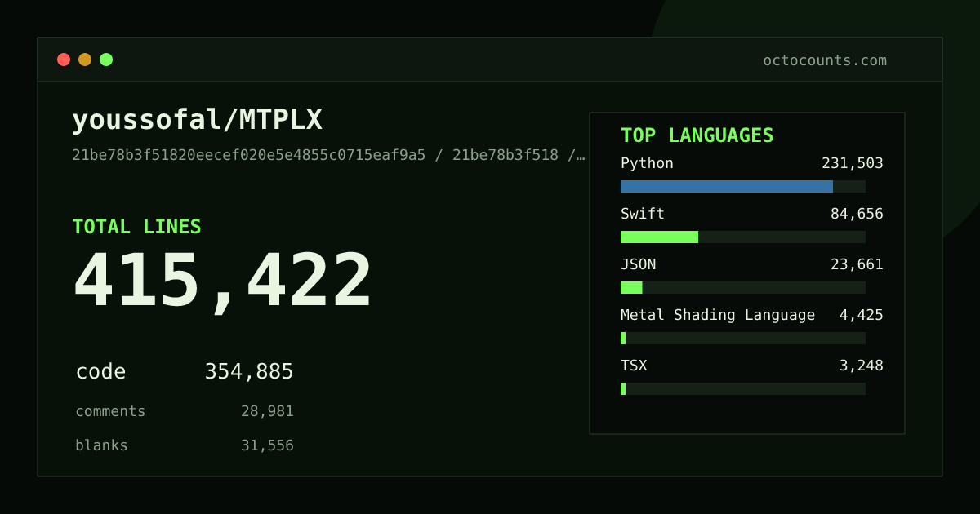Click the TOTAL LINES label
The width and height of the screenshot is (980, 514).
(136, 227)
